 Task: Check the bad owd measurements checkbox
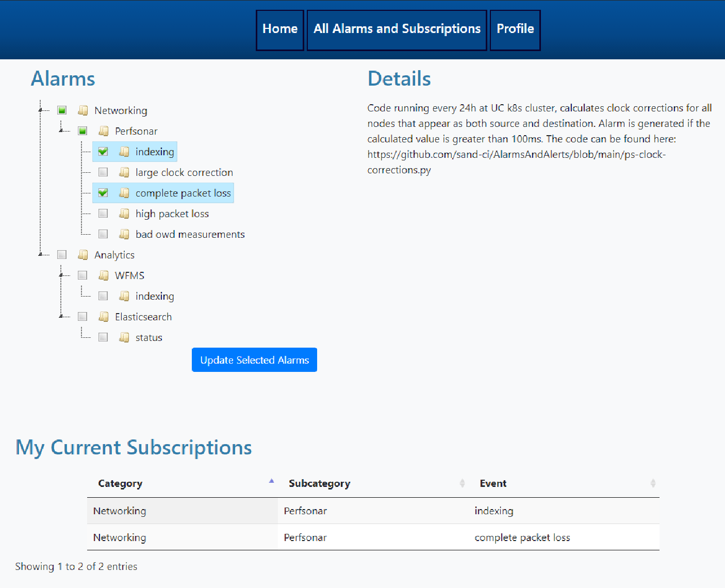tap(103, 234)
